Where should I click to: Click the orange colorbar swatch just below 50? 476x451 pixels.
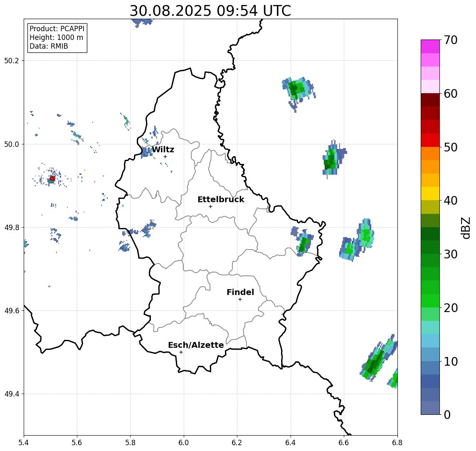click(430, 154)
